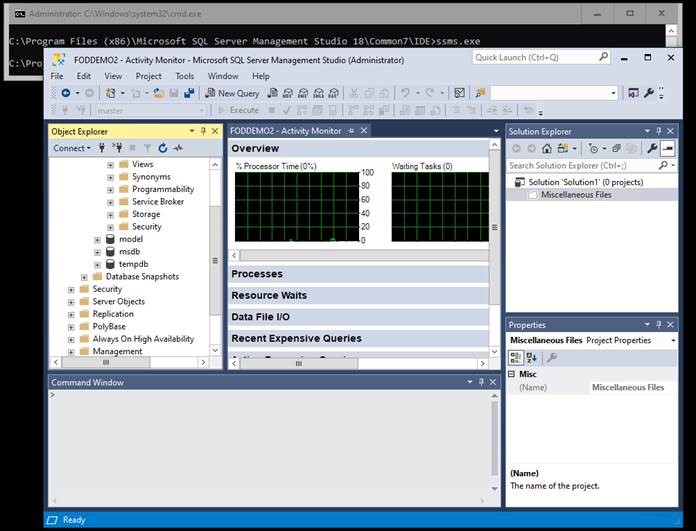Image resolution: width=696 pixels, height=531 pixels.
Task: Close the Activity Monitor tab
Action: click(x=364, y=131)
